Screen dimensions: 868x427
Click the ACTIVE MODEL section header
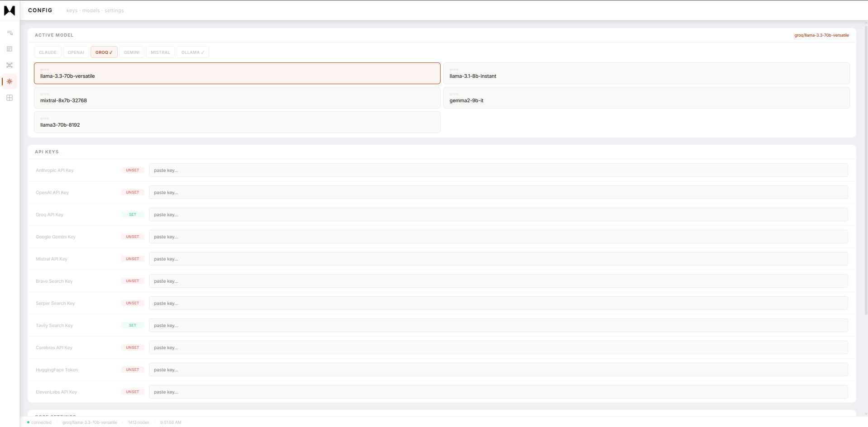54,35
